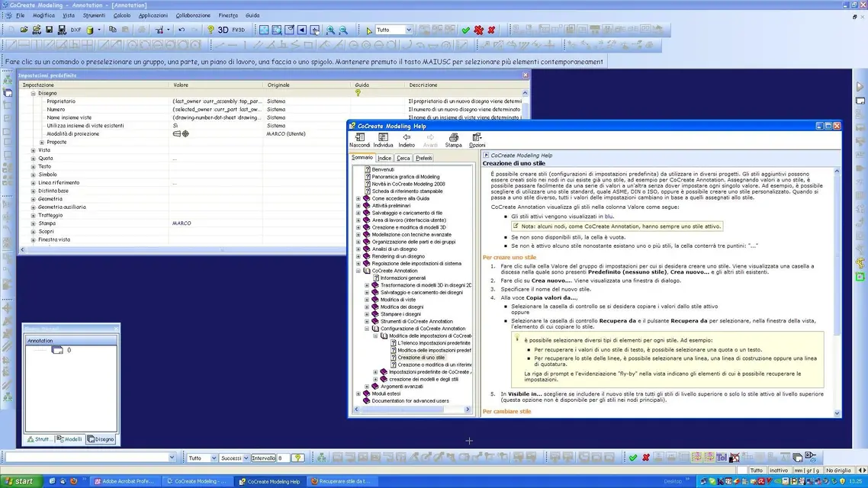Image resolution: width=868 pixels, height=488 pixels.
Task: Click Opzioni icon in Help window
Action: [477, 140]
